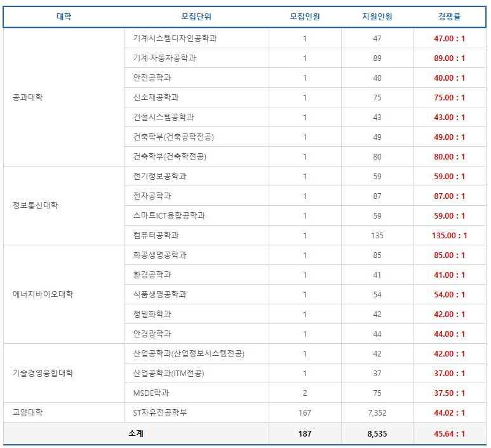This screenshot has width=491, height=448.
Task: Click the 모집인원 column header
Action: point(305,17)
